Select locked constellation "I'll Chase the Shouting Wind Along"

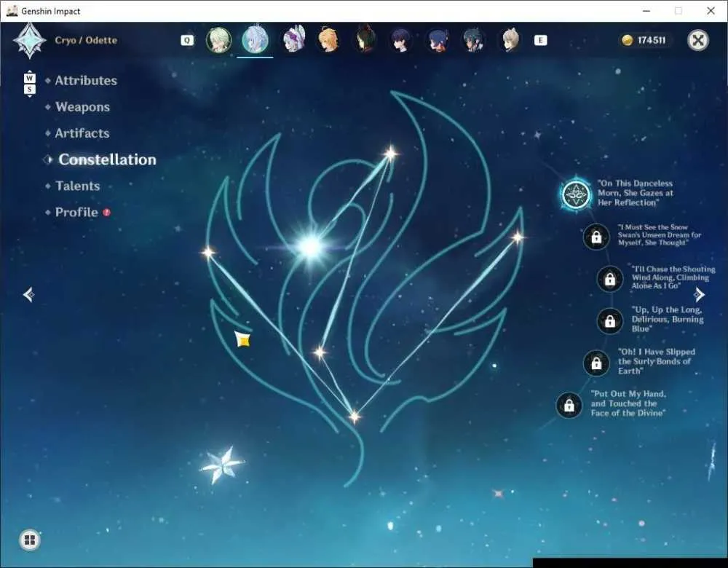point(609,279)
